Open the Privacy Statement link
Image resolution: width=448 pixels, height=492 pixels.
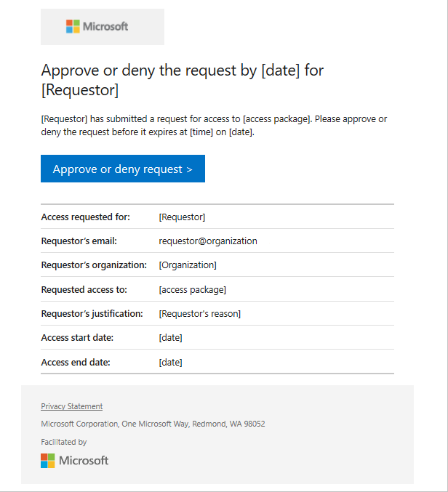pos(71,406)
